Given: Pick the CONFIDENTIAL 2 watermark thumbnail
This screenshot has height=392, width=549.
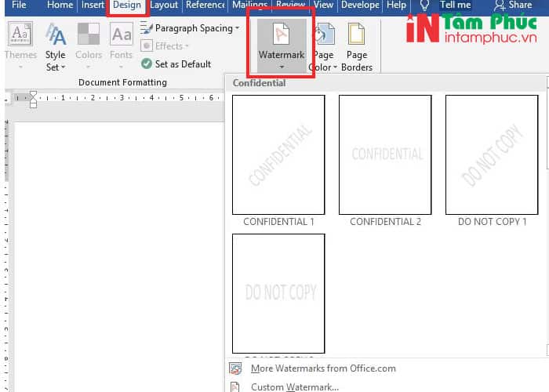Looking at the screenshot, I should pos(385,154).
